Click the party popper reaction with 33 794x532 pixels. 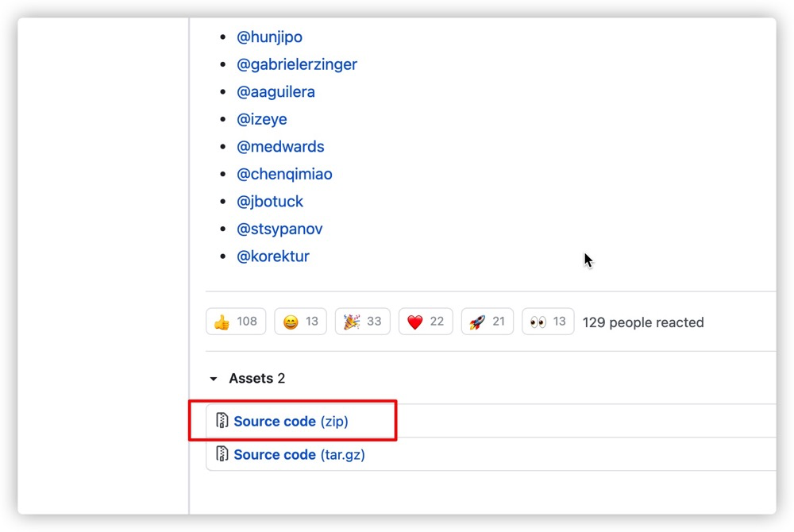pos(362,322)
